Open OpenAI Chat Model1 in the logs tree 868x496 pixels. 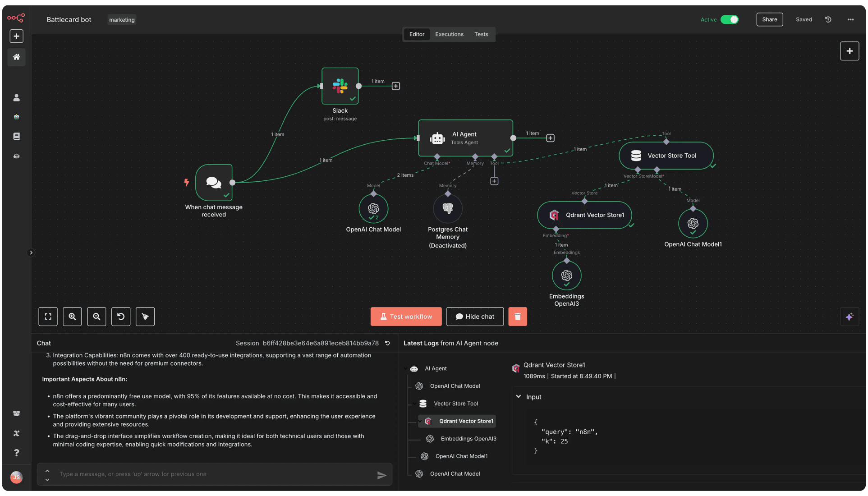point(461,456)
